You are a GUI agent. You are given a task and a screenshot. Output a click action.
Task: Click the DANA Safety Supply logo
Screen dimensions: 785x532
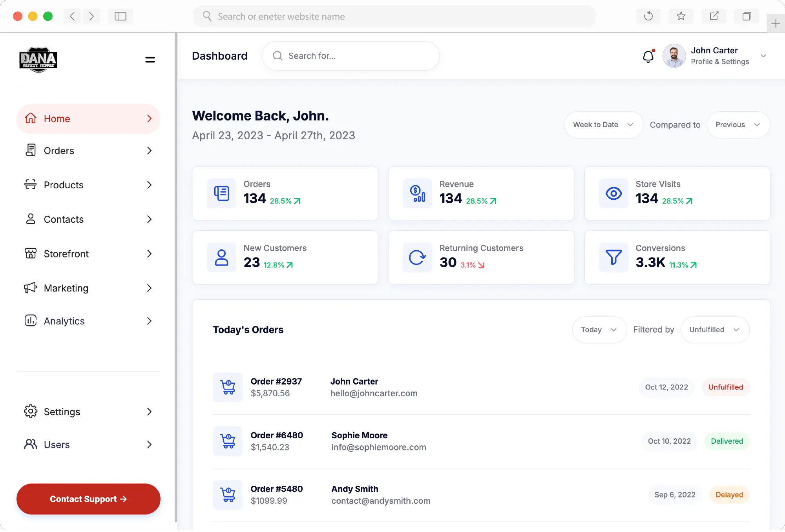(38, 59)
